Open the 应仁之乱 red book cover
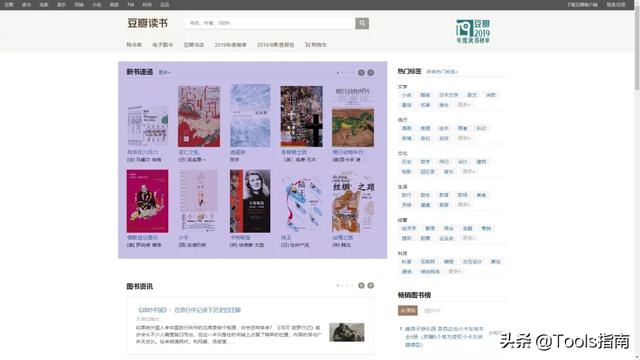640x360 pixels. (199, 116)
